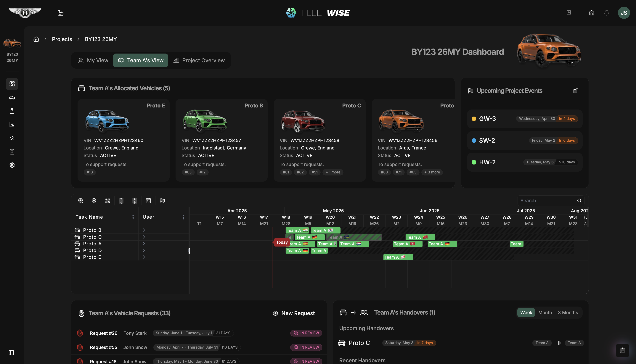636x364 pixels.
Task: Click IN REVIEW badge on Request #26
Action: (x=306, y=333)
